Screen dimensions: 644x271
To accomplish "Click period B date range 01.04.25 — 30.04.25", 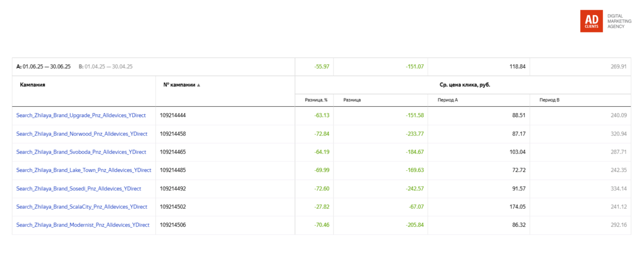I will click(x=108, y=67).
